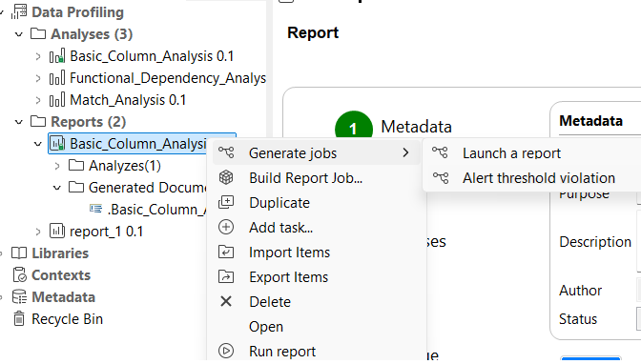Choose Run report menu entry
The height and width of the screenshot is (364, 641).
(x=317, y=351)
